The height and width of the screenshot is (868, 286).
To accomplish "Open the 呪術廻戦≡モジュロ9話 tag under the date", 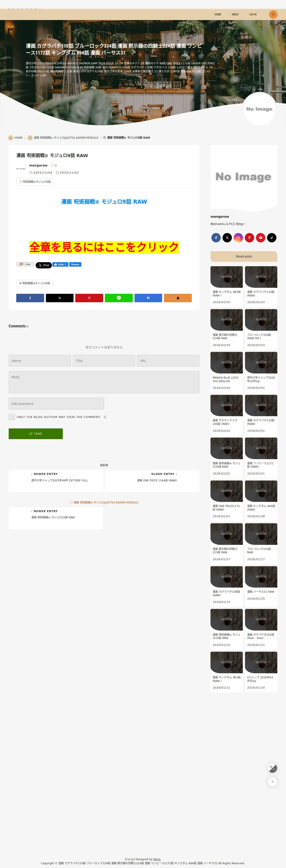I will pyautogui.click(x=35, y=182).
